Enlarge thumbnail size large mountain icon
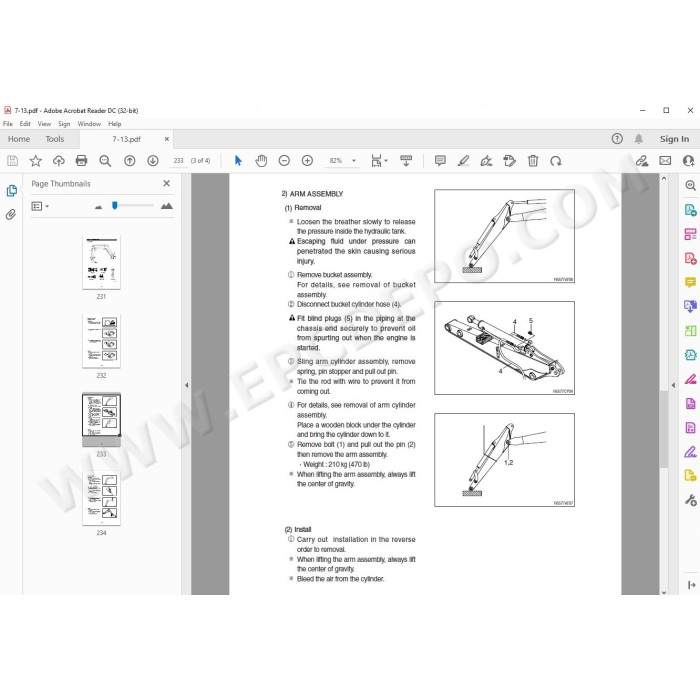Viewport: 700px width, 700px height. coord(167,206)
